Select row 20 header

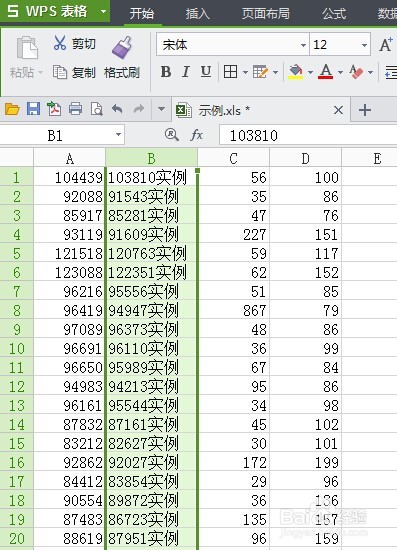[x=16, y=538]
